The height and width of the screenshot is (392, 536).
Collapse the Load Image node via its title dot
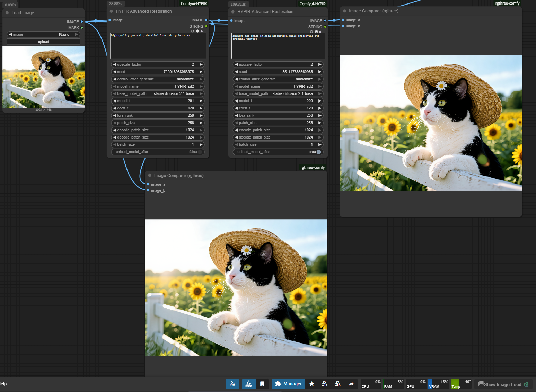(x=7, y=13)
